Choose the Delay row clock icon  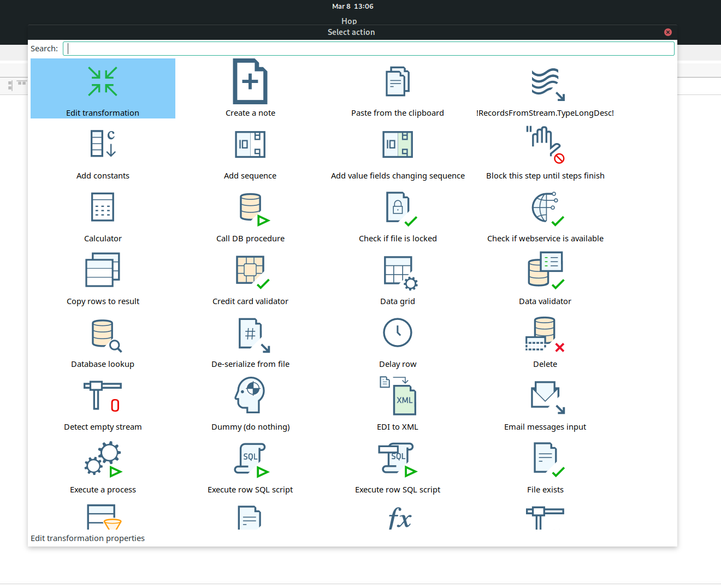398,332
